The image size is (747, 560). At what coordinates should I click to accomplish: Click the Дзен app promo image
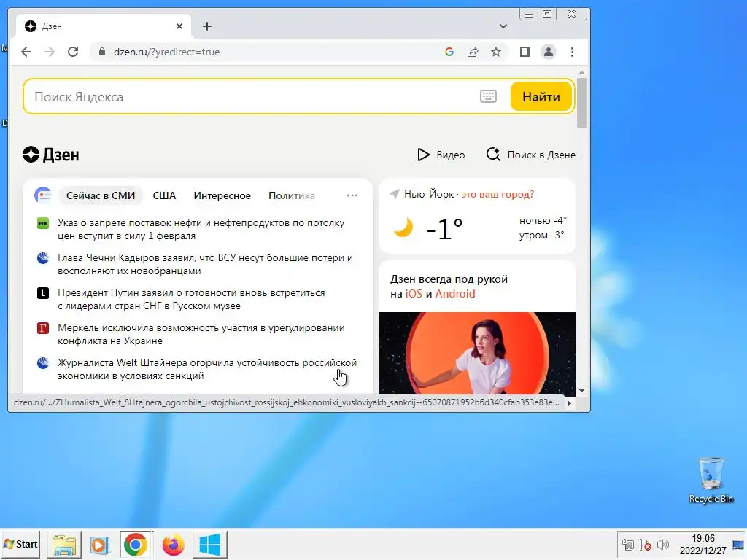click(x=477, y=353)
